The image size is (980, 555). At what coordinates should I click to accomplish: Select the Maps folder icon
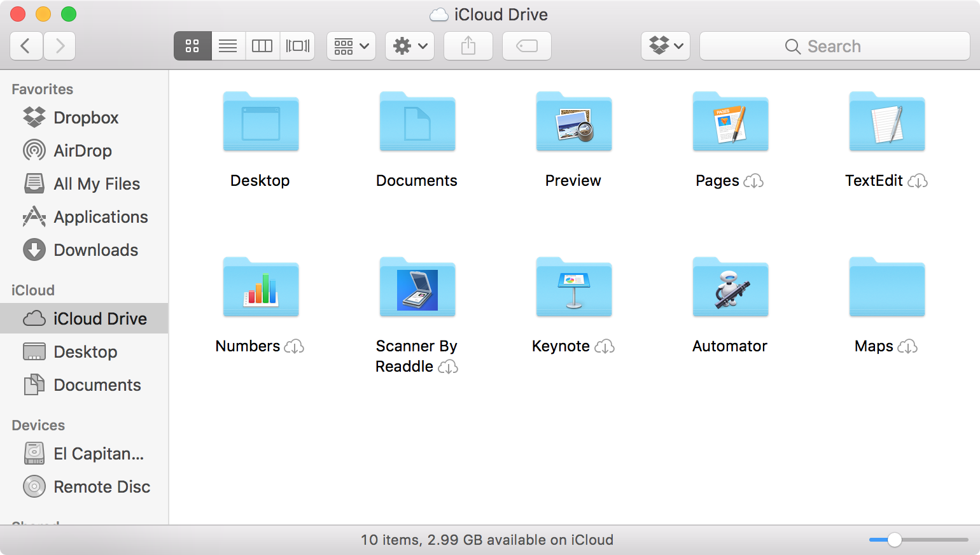coord(887,287)
